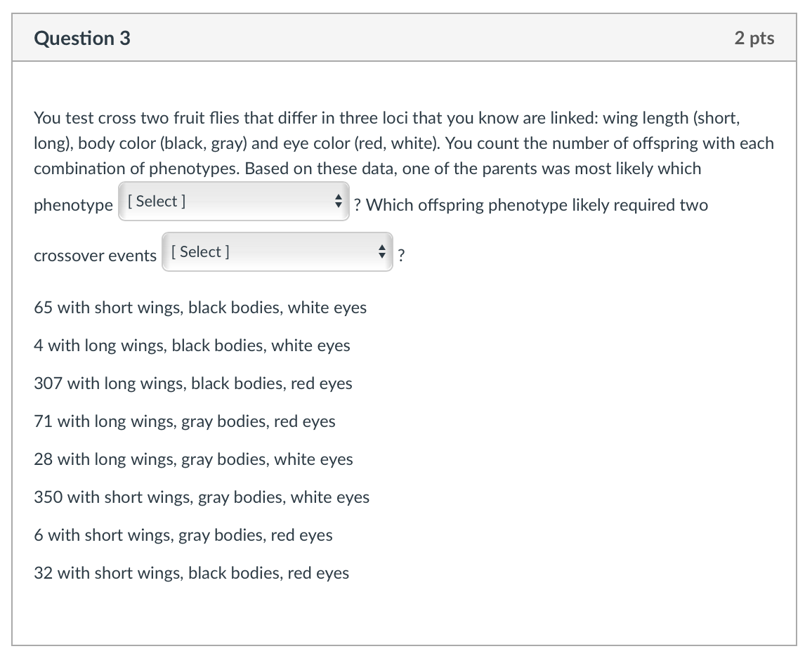Click the 71 gray bodies data row
Screen dimensions: 812x670
pos(185,421)
